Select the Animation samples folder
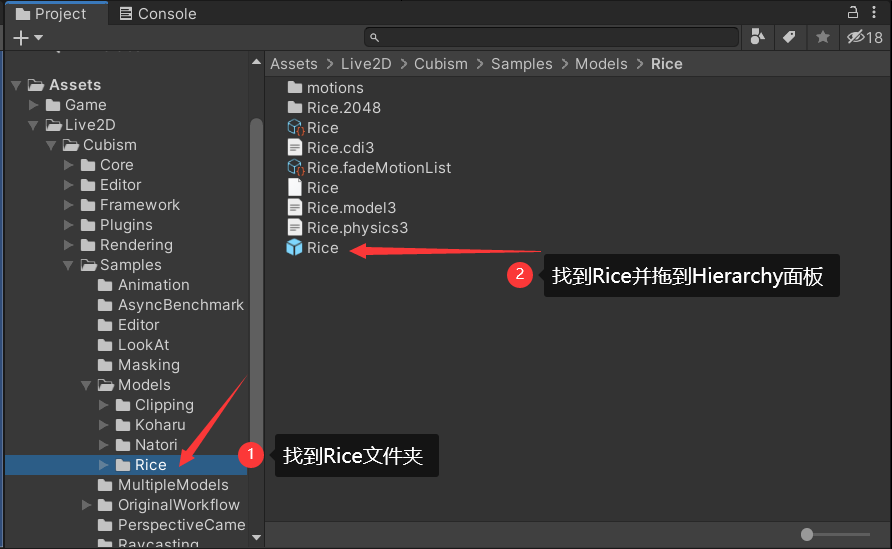 click(x=143, y=284)
